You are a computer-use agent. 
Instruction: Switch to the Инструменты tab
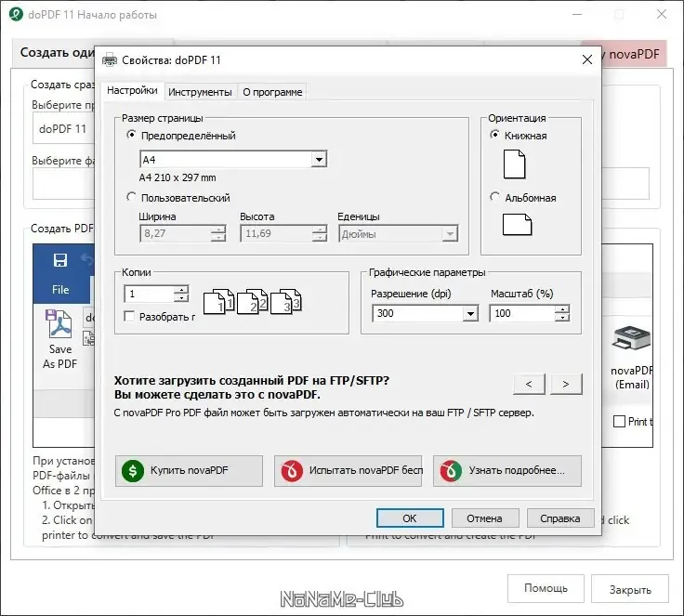(200, 92)
